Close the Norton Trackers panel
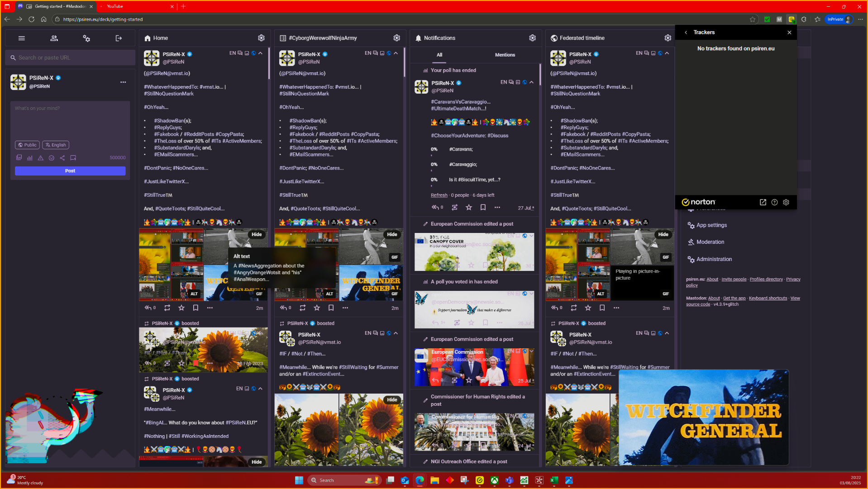This screenshot has height=489, width=868. [x=789, y=33]
